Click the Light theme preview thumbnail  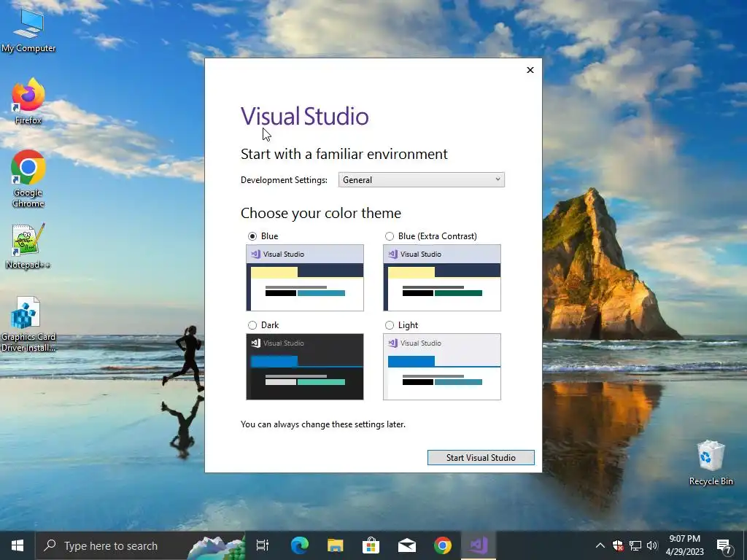pos(442,367)
